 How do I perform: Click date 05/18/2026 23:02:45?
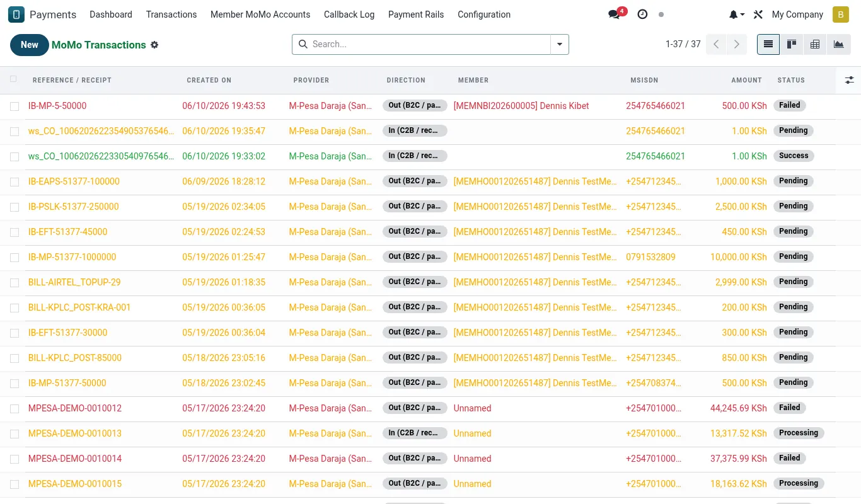[224, 383]
